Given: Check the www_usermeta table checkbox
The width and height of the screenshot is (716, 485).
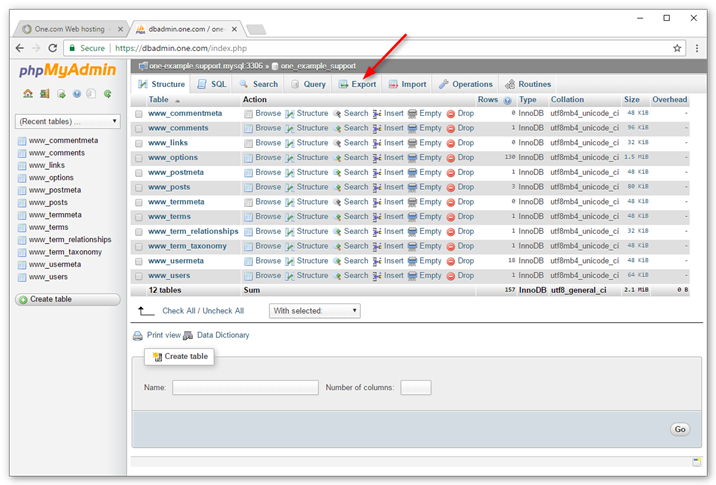Looking at the screenshot, I should 139,261.
